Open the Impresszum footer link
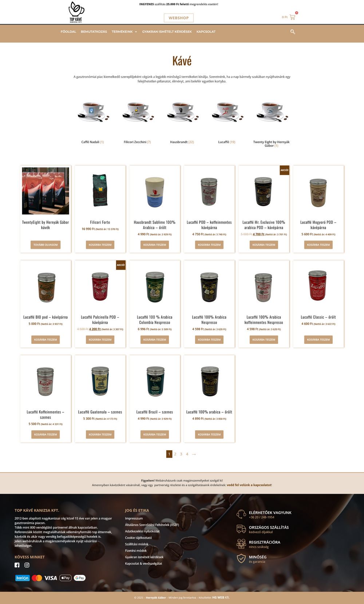Viewport: 364px width, 604px height. [x=134, y=518]
